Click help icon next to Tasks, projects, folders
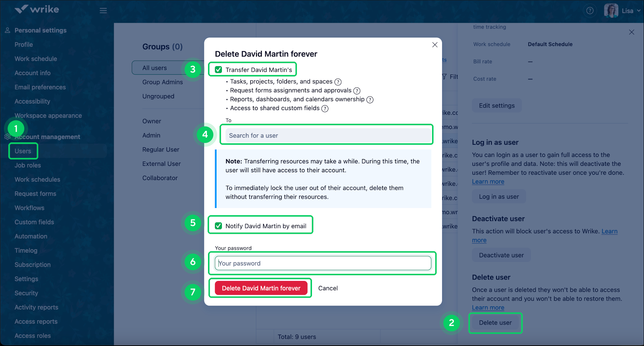This screenshot has height=346, width=644. [x=338, y=81]
